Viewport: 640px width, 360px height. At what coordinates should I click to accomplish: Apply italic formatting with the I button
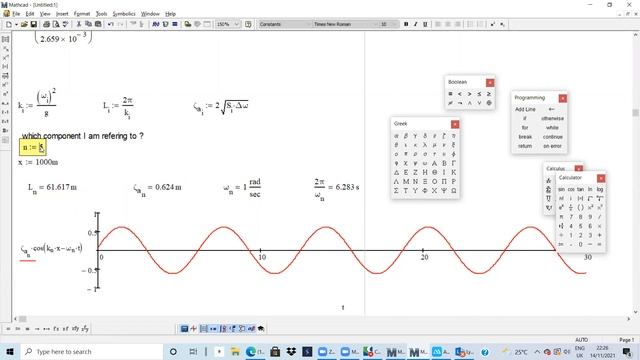(x=416, y=24)
